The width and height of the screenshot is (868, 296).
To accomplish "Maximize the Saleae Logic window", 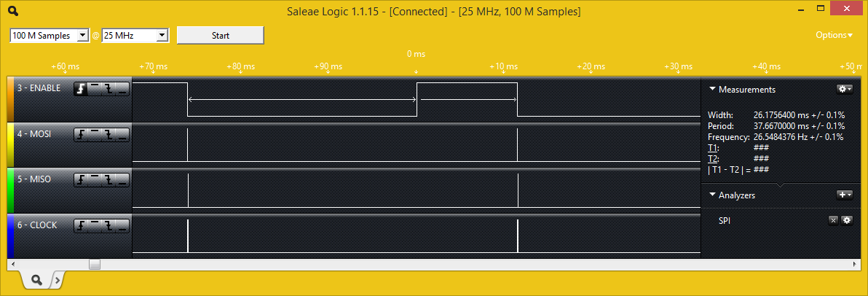I will click(821, 8).
